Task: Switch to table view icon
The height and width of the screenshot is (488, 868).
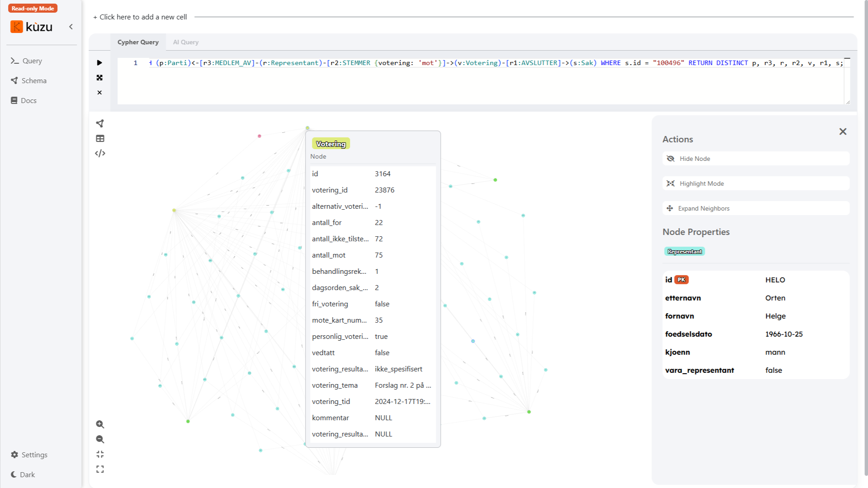Action: click(x=100, y=138)
